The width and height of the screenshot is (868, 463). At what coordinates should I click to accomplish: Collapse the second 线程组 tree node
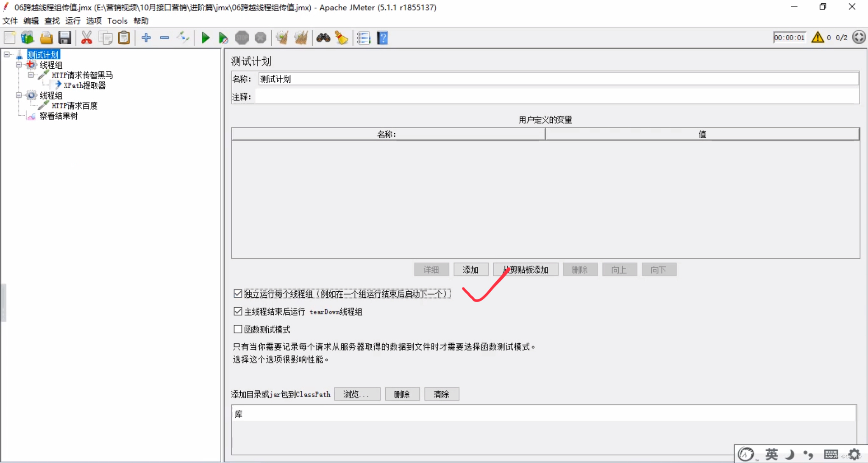click(19, 95)
